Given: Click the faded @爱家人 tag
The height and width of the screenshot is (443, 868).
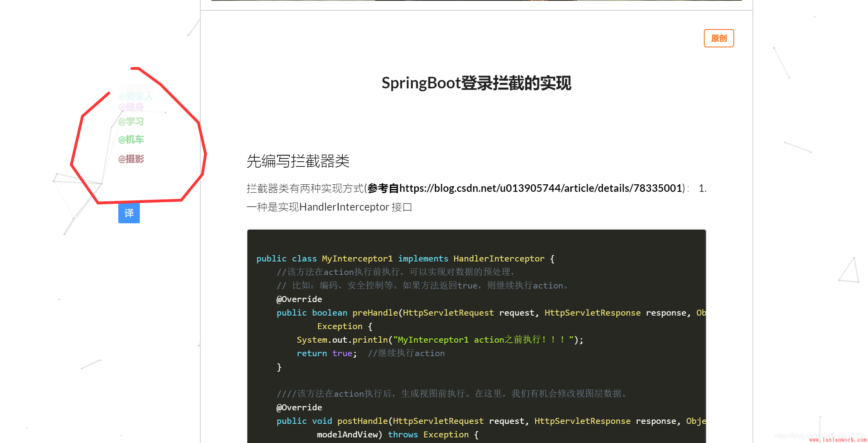Looking at the screenshot, I should tap(135, 96).
